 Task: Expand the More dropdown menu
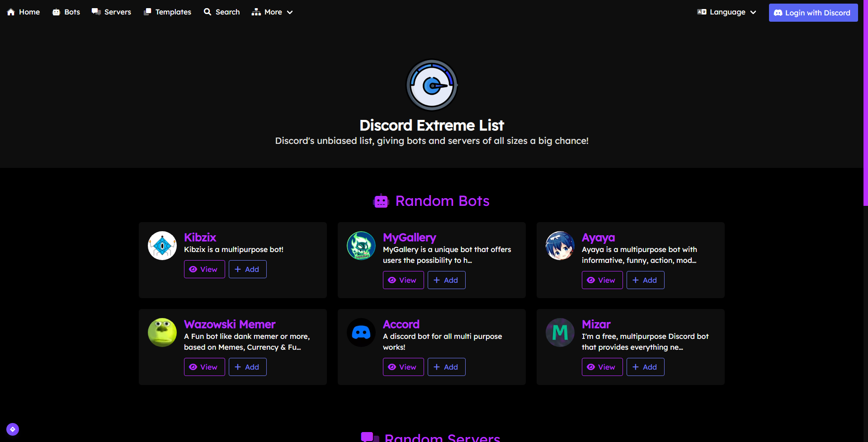[272, 12]
